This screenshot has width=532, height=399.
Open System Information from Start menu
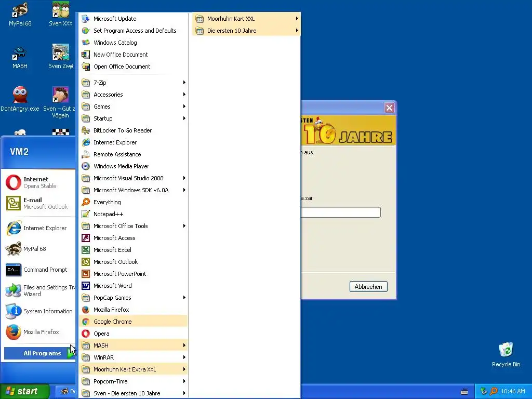click(x=39, y=311)
